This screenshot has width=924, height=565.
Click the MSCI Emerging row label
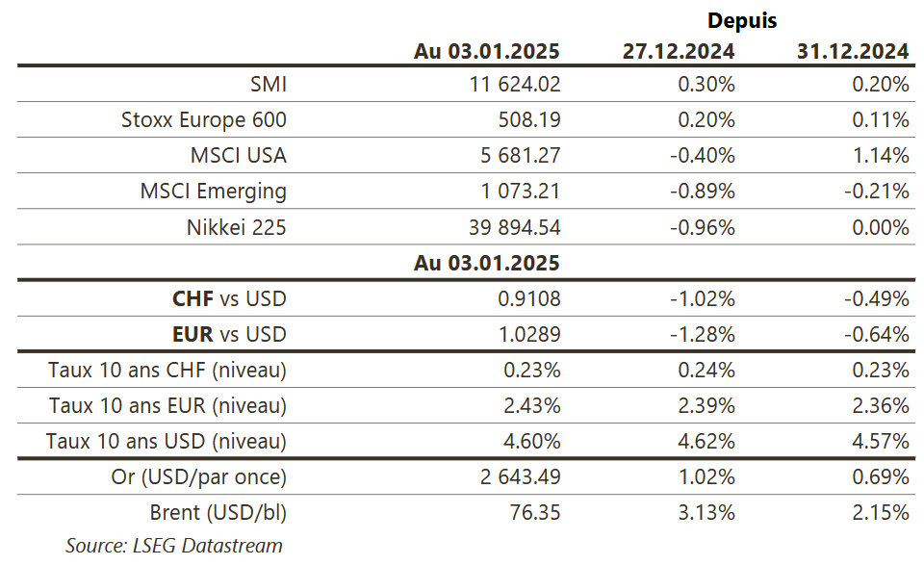coord(213,192)
